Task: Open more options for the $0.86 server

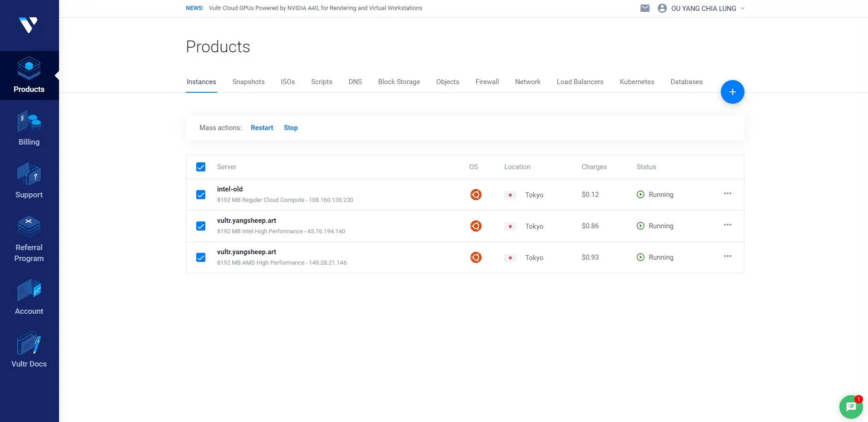Action: (728, 225)
